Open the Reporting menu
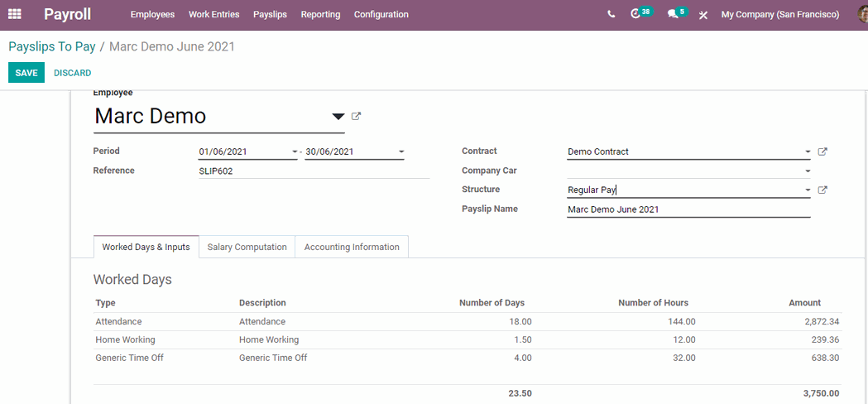 [320, 14]
